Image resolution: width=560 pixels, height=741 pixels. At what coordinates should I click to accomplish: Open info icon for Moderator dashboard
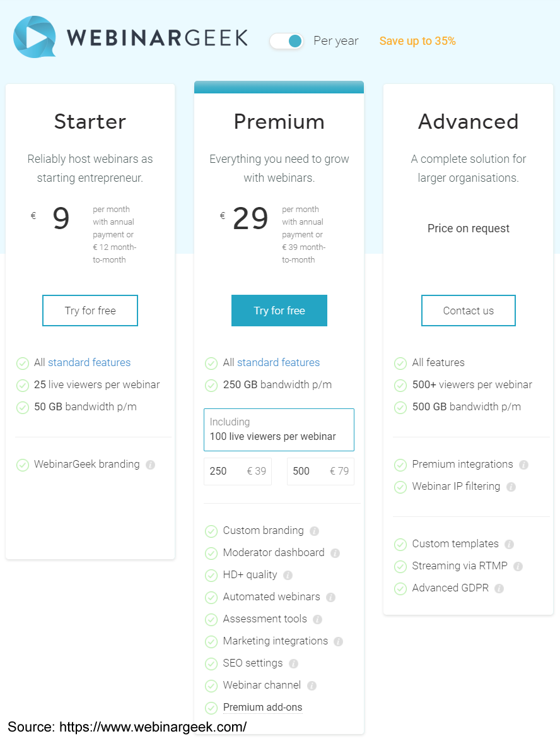(335, 554)
